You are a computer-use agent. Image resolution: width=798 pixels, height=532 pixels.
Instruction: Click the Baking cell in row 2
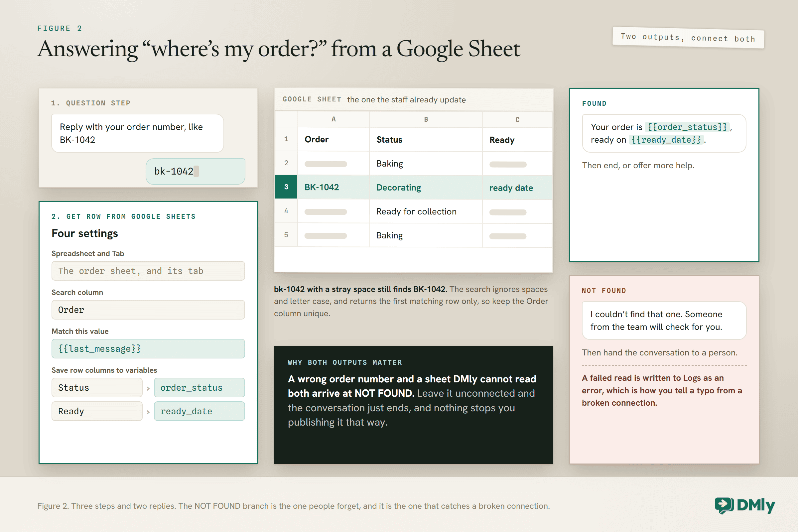[x=426, y=163]
